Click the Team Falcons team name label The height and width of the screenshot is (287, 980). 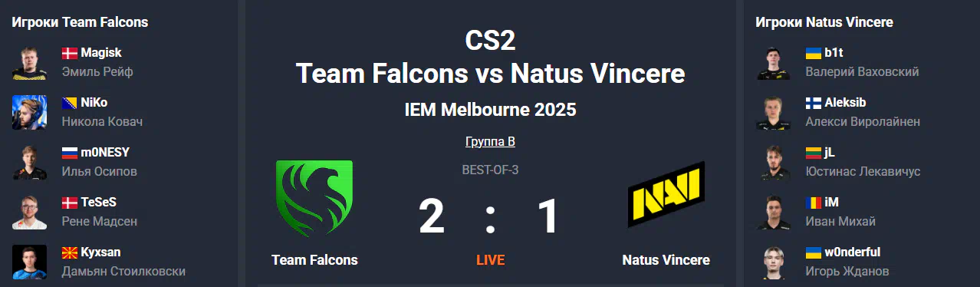(314, 260)
